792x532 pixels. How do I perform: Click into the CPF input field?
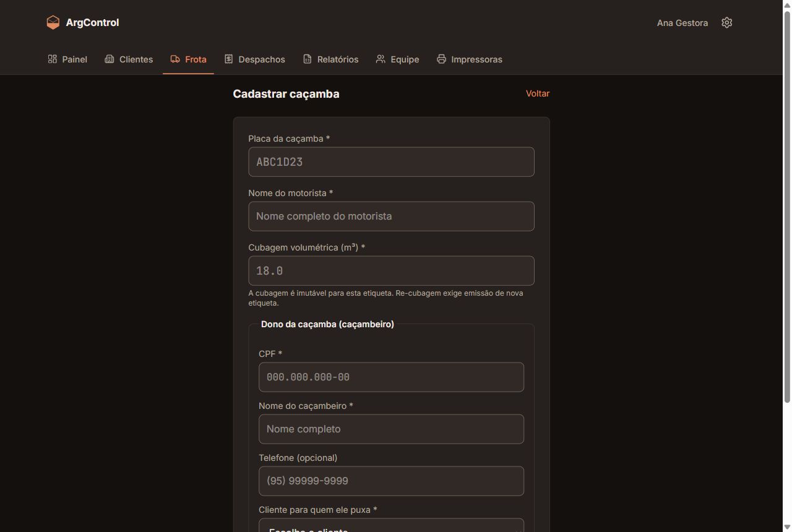391,377
